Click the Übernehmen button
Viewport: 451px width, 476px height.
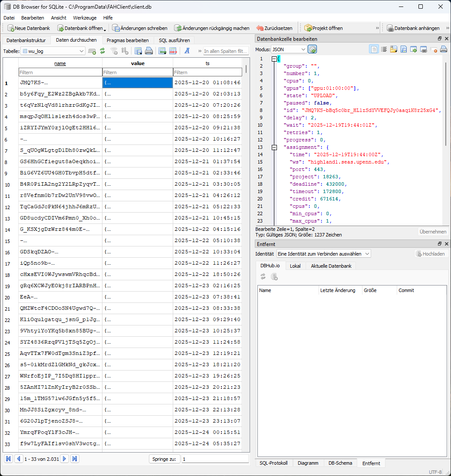point(433,232)
